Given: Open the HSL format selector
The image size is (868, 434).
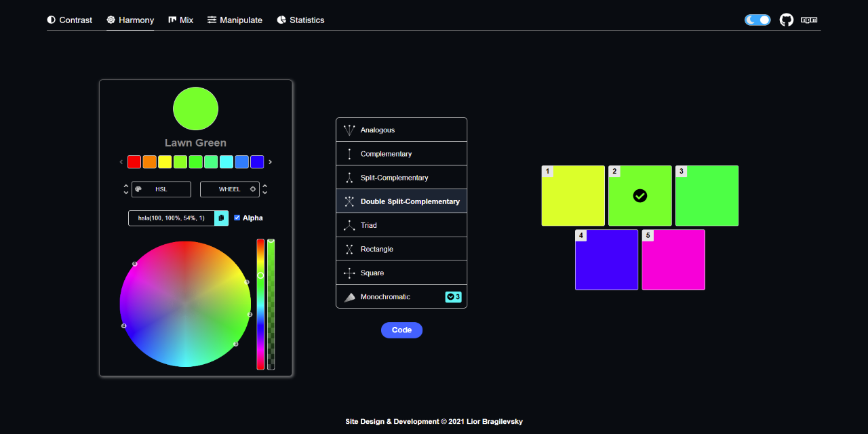Looking at the screenshot, I should coord(161,189).
